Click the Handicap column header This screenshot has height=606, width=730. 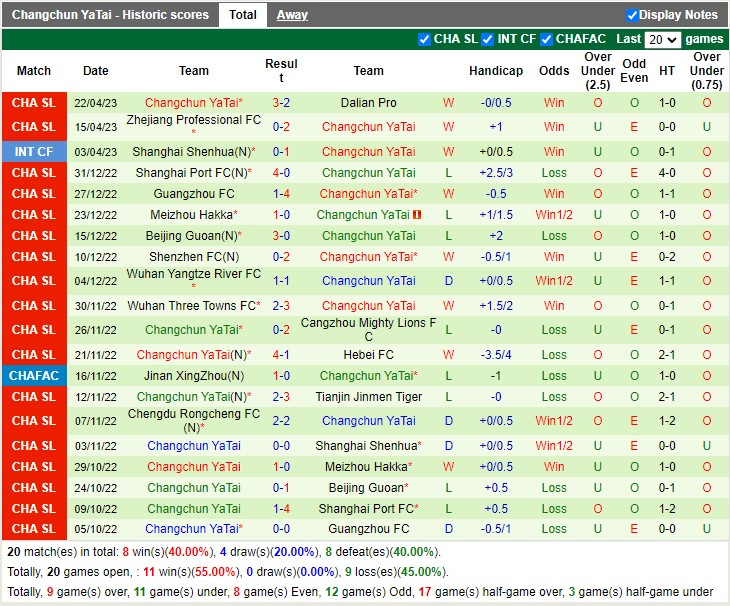coord(495,71)
